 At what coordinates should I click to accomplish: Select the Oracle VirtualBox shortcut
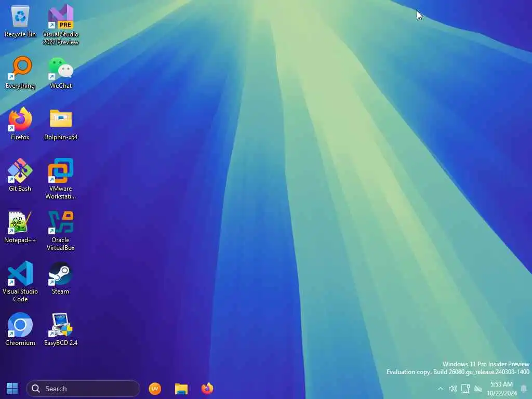click(x=61, y=230)
